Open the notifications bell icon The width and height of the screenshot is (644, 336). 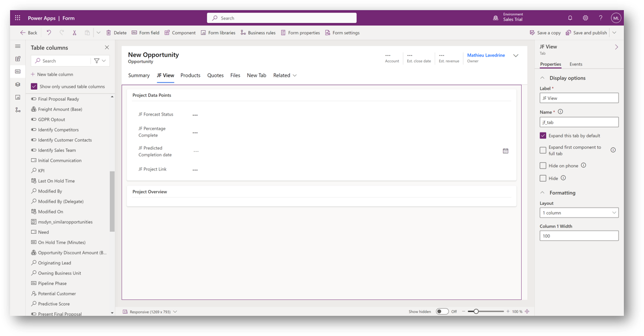tap(570, 18)
